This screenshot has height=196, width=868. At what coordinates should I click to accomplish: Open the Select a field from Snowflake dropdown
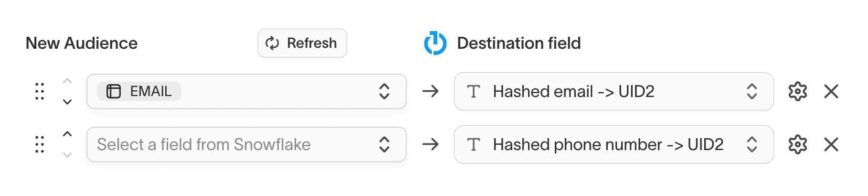[246, 144]
